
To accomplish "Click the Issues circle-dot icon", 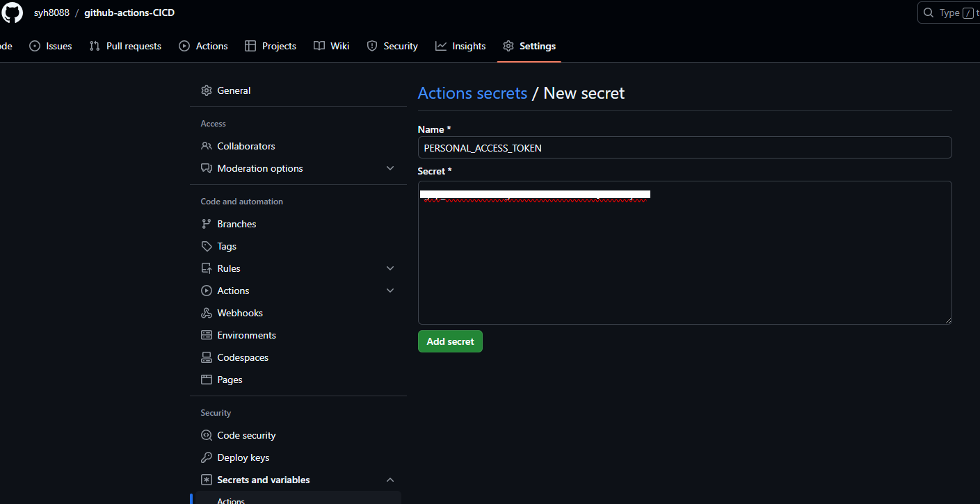I will [x=35, y=46].
